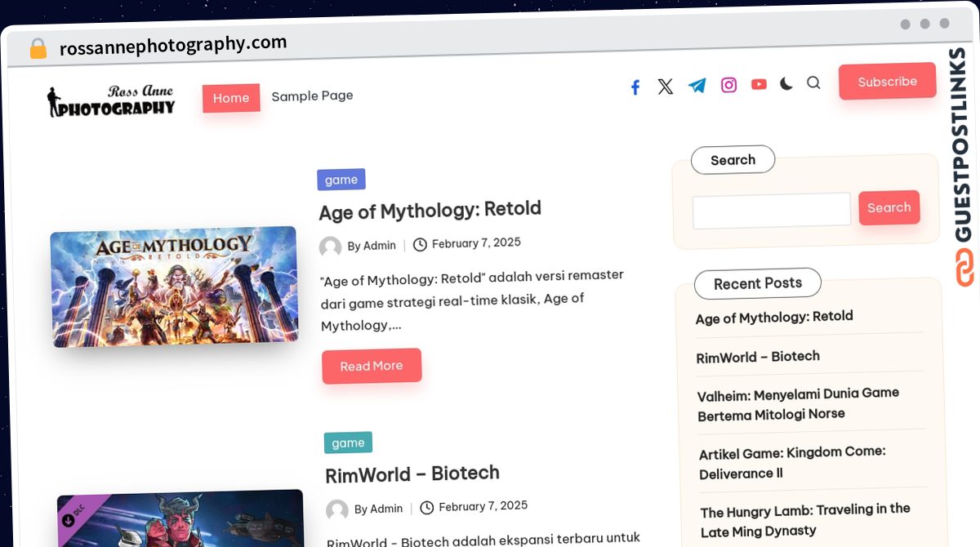980x547 pixels.
Task: Open RimWorld Biotech thumbnail image
Action: [x=181, y=518]
